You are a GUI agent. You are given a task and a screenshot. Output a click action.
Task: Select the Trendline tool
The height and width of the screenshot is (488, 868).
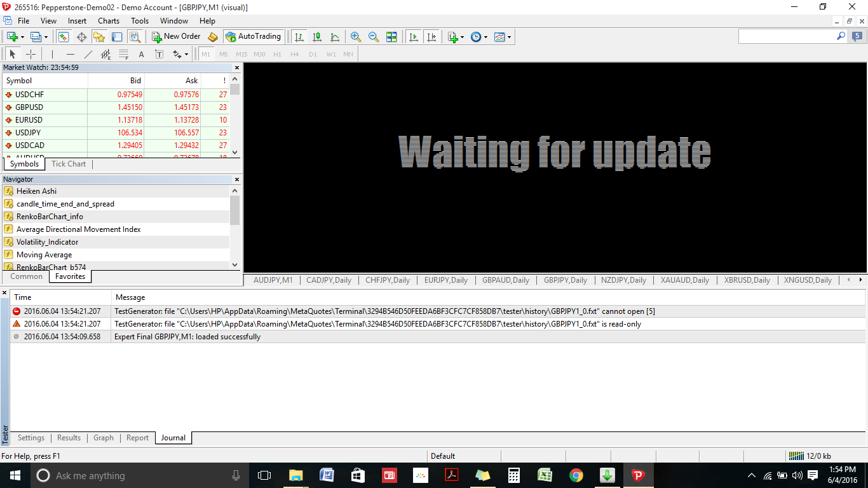click(88, 54)
